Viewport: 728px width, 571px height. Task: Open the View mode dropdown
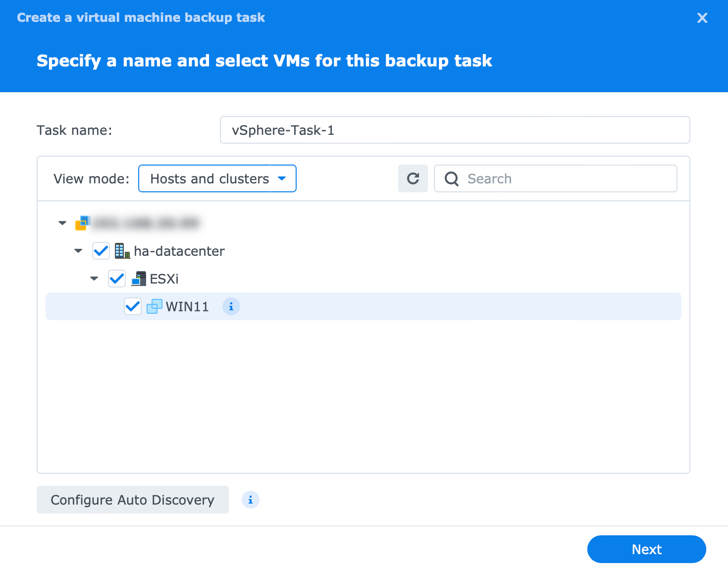pos(217,178)
